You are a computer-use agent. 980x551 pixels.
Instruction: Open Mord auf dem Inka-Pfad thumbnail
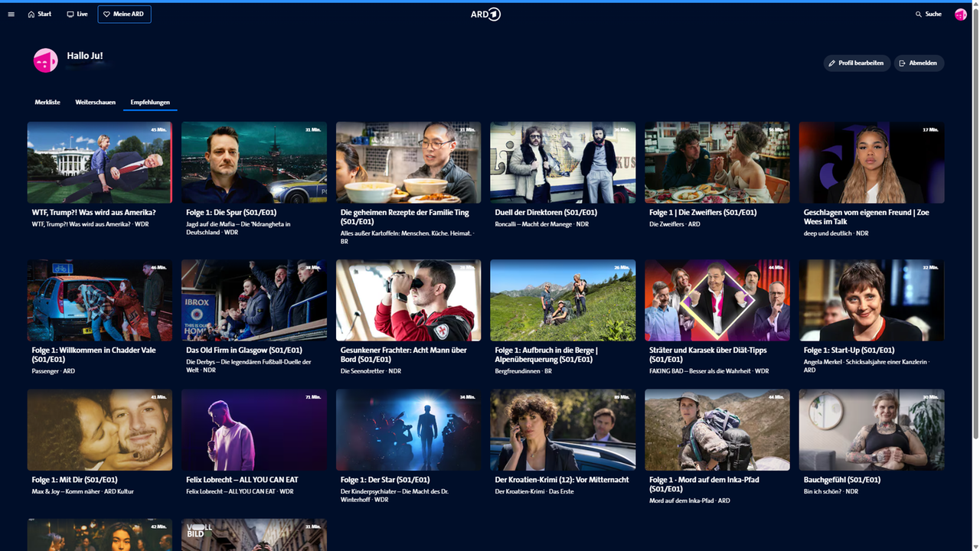point(717,429)
